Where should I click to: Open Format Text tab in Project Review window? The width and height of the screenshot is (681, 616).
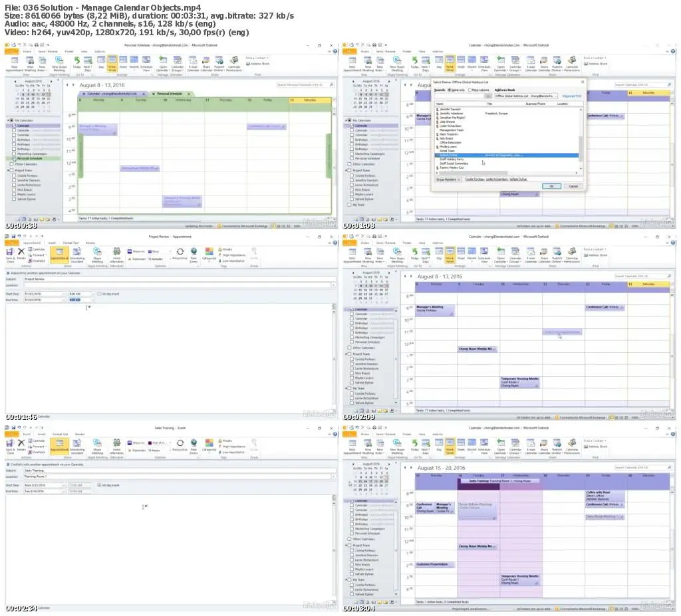pos(70,243)
